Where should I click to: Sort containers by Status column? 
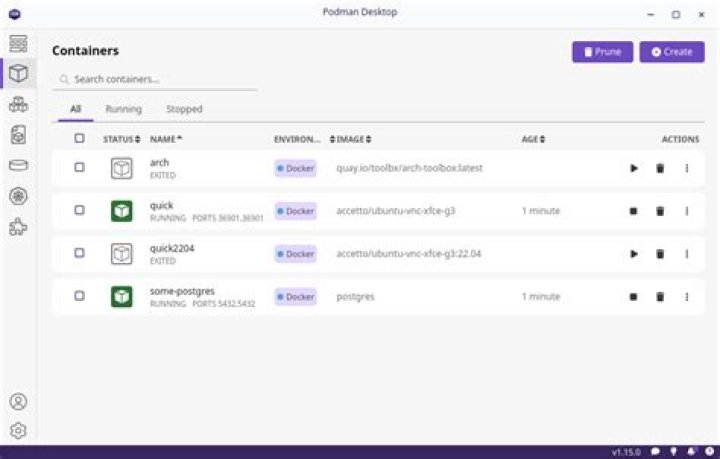click(x=122, y=139)
